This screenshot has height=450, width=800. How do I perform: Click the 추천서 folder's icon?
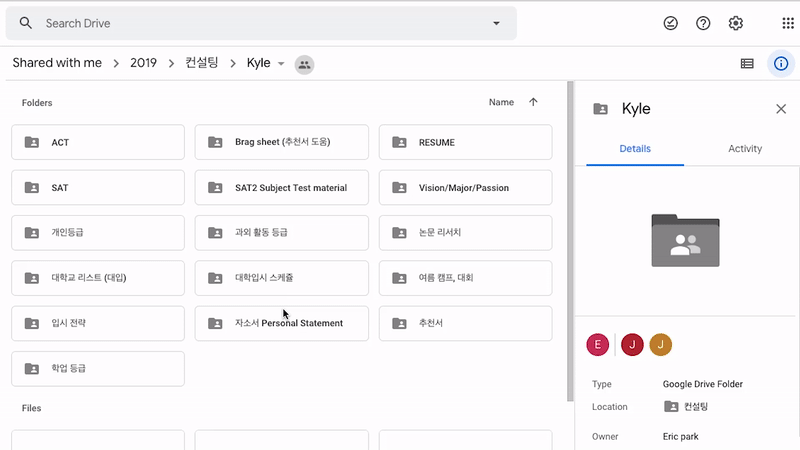pos(399,323)
